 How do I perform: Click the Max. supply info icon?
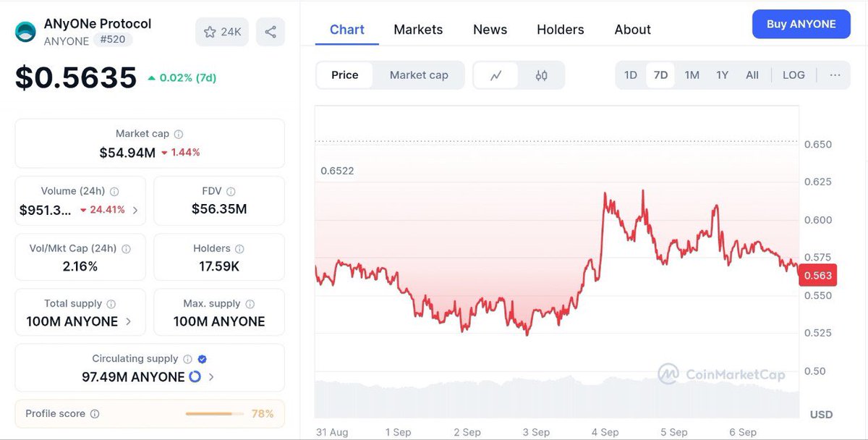pyautogui.click(x=250, y=304)
